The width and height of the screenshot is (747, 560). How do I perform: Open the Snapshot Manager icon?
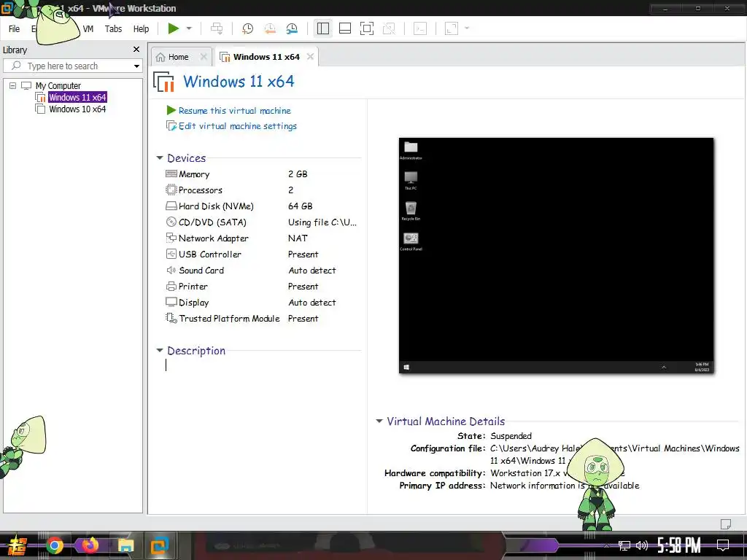[x=292, y=28]
